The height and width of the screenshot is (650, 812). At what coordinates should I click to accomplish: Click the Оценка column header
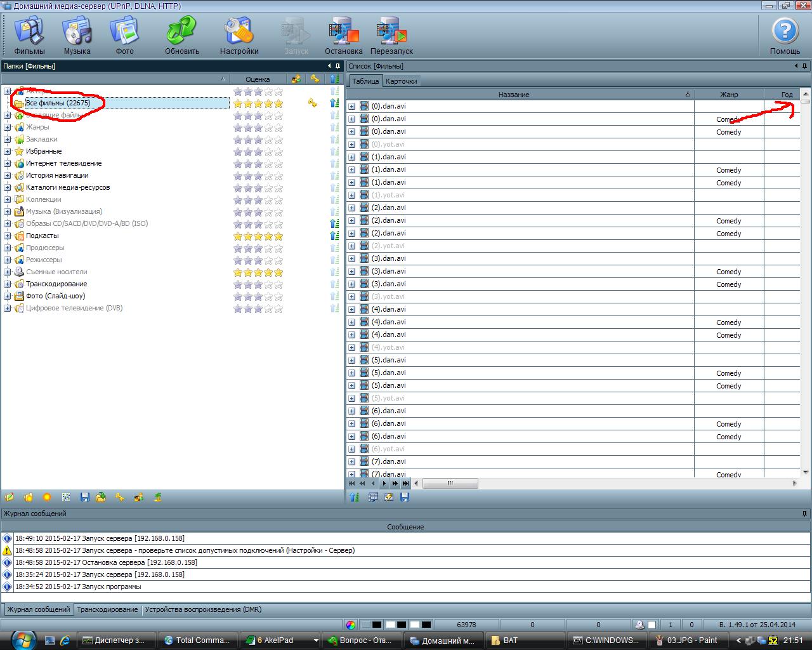[x=258, y=79]
